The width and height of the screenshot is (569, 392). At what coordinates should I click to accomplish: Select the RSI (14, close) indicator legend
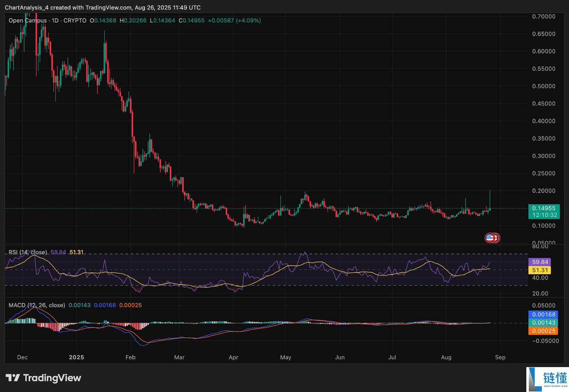(28, 252)
